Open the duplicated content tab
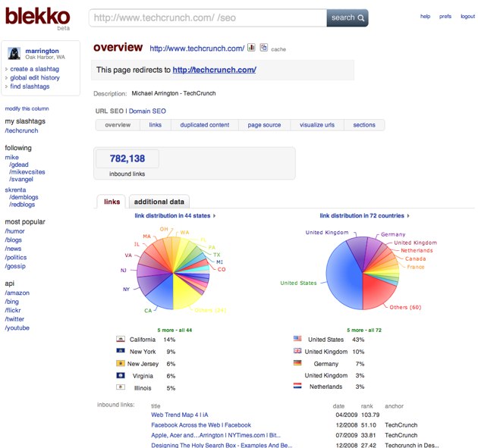 pos(205,125)
